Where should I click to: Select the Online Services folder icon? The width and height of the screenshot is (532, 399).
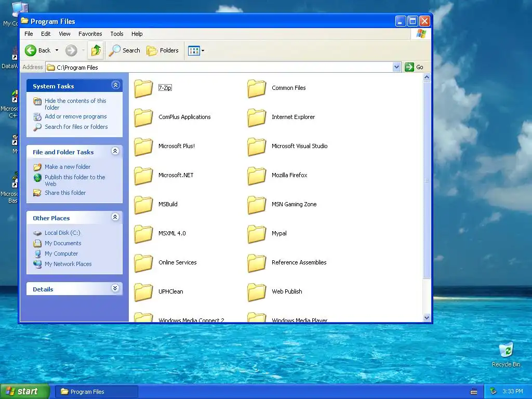143,263
